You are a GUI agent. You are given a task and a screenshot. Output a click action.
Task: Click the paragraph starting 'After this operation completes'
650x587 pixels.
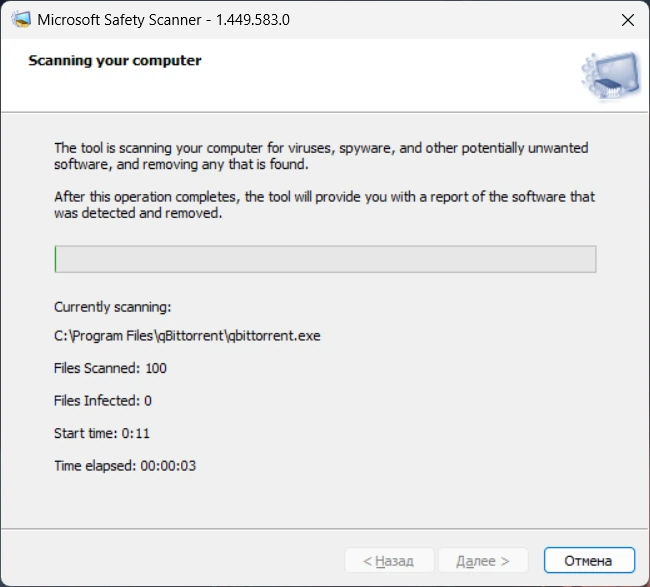(x=324, y=205)
